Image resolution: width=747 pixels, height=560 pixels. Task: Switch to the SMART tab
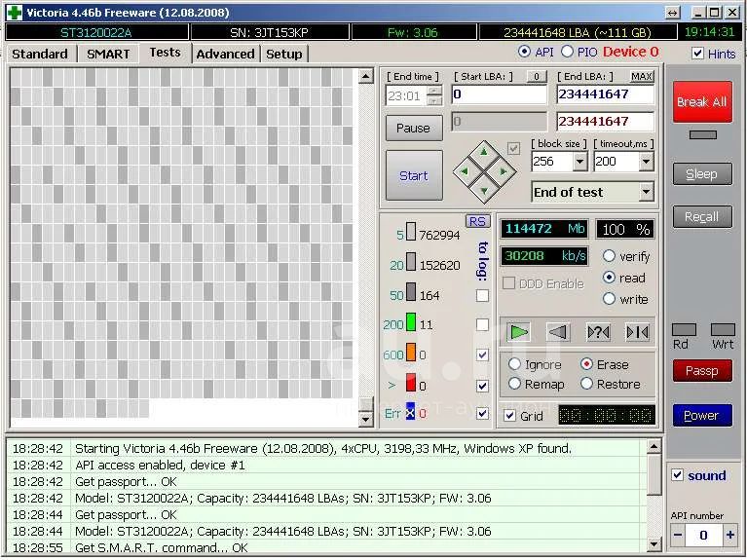(x=108, y=54)
